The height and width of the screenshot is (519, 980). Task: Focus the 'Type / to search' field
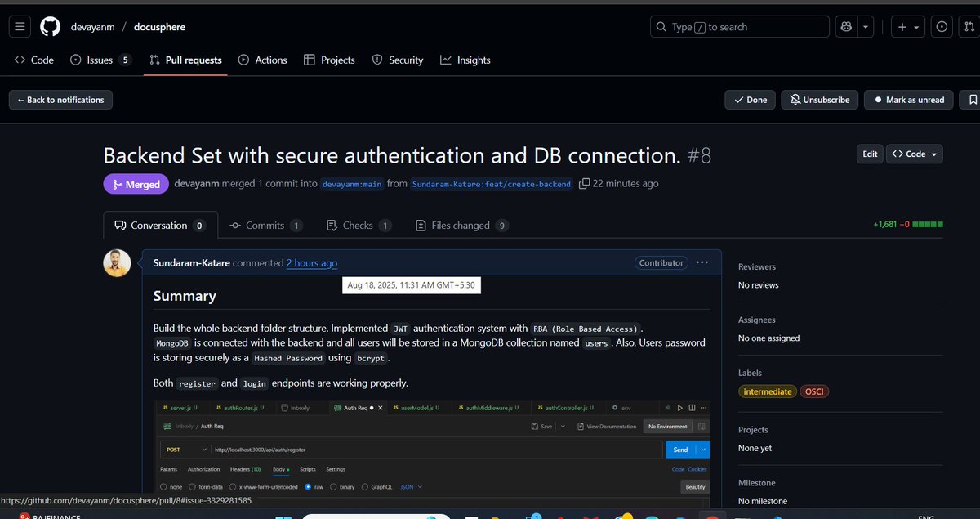pos(739,27)
